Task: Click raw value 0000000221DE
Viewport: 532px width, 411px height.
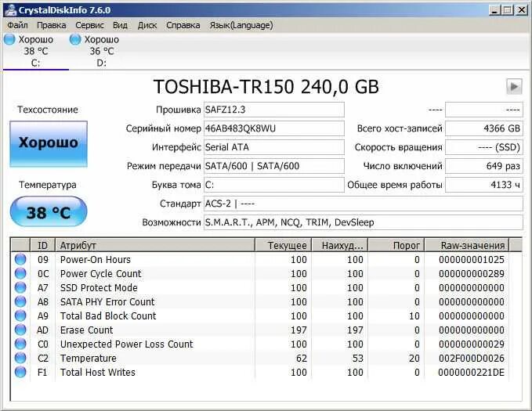Action: point(471,373)
